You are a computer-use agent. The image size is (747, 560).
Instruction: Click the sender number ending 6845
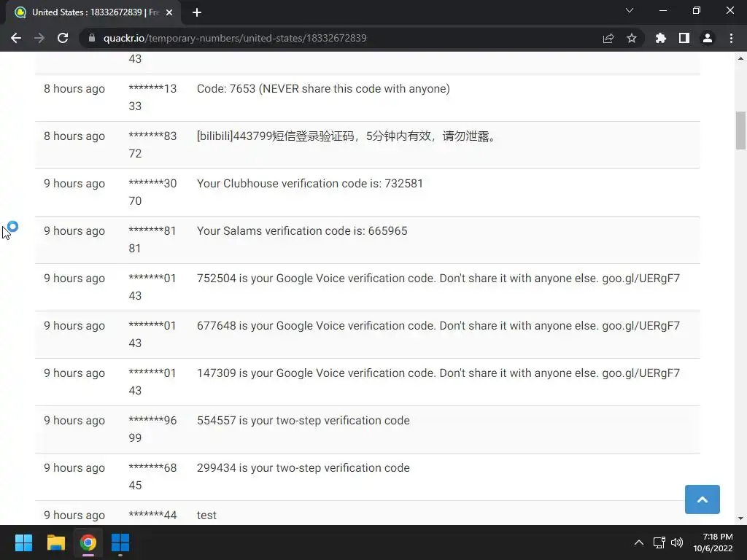coord(152,476)
